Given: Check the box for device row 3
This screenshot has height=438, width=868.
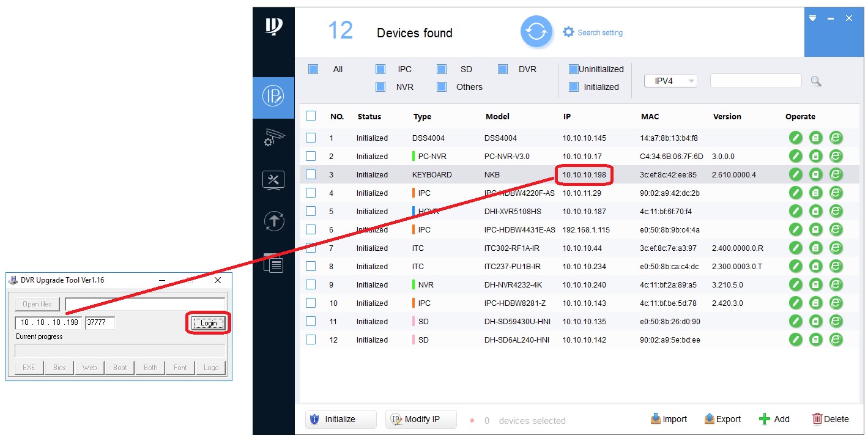Looking at the screenshot, I should pos(311,174).
